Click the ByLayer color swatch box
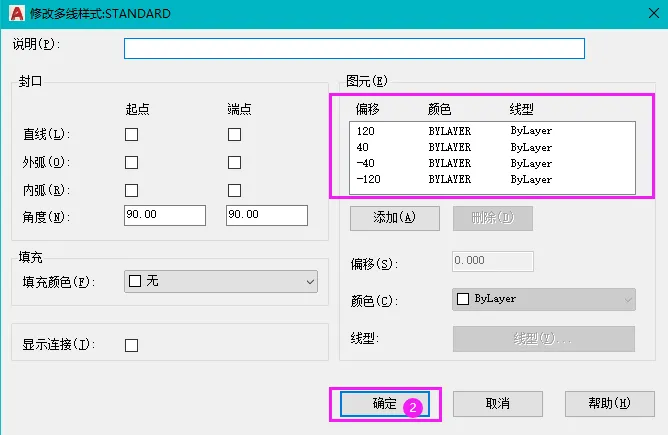The width and height of the screenshot is (668, 435). (463, 299)
